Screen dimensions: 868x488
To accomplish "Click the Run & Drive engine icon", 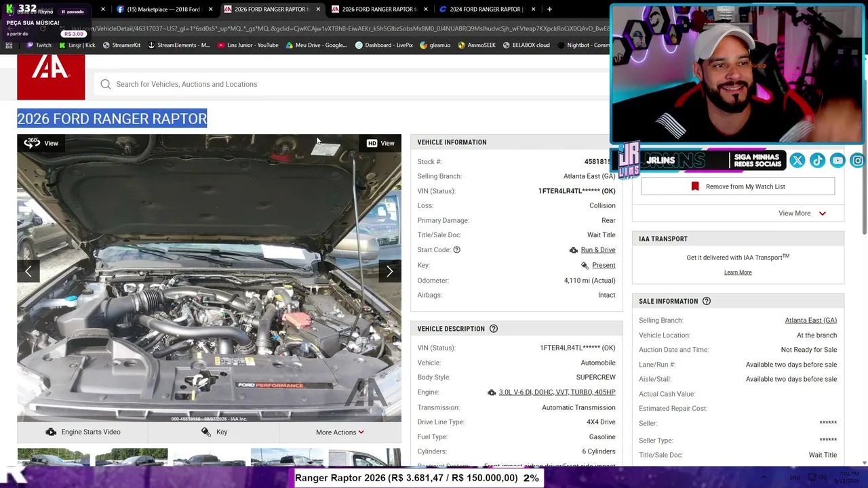I will click(574, 250).
